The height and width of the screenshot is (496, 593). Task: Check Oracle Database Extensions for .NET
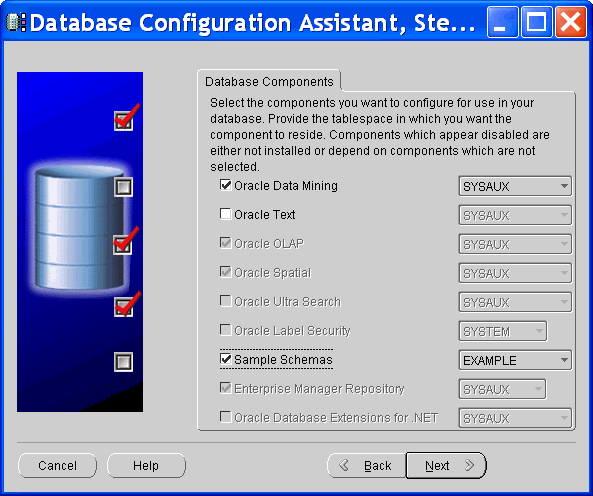226,417
